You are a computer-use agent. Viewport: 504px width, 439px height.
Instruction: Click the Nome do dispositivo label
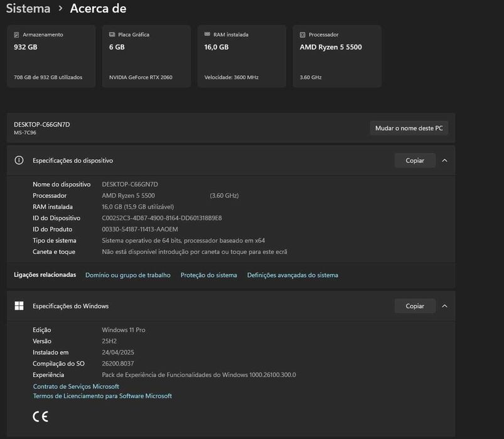(62, 184)
